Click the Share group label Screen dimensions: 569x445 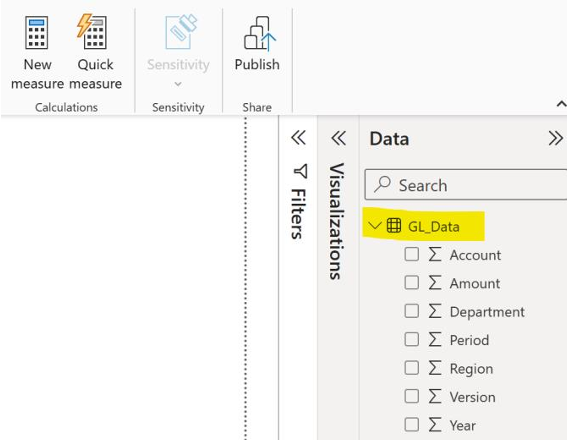coord(257,107)
